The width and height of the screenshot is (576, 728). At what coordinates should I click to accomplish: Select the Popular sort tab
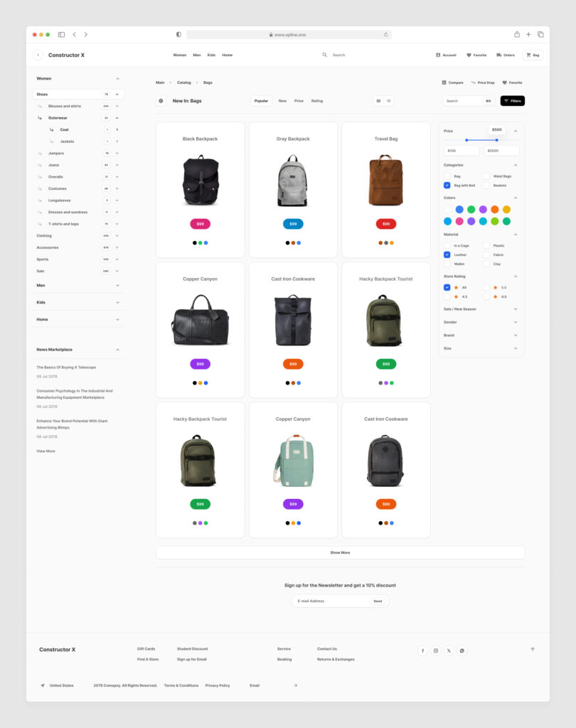click(x=262, y=101)
